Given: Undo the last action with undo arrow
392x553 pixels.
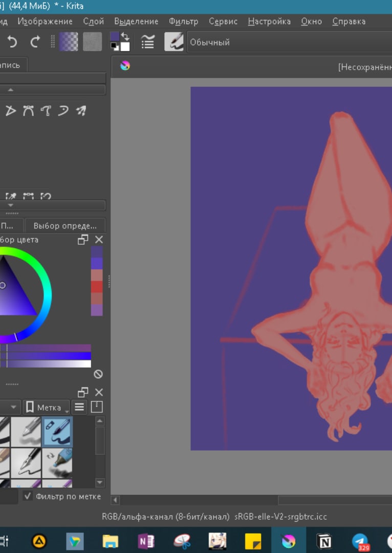Looking at the screenshot, I should [x=12, y=42].
